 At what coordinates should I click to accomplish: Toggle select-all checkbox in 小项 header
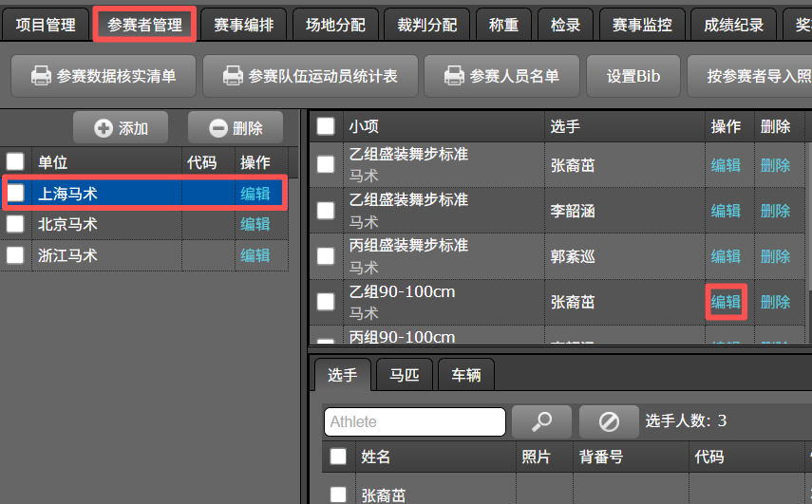326,126
